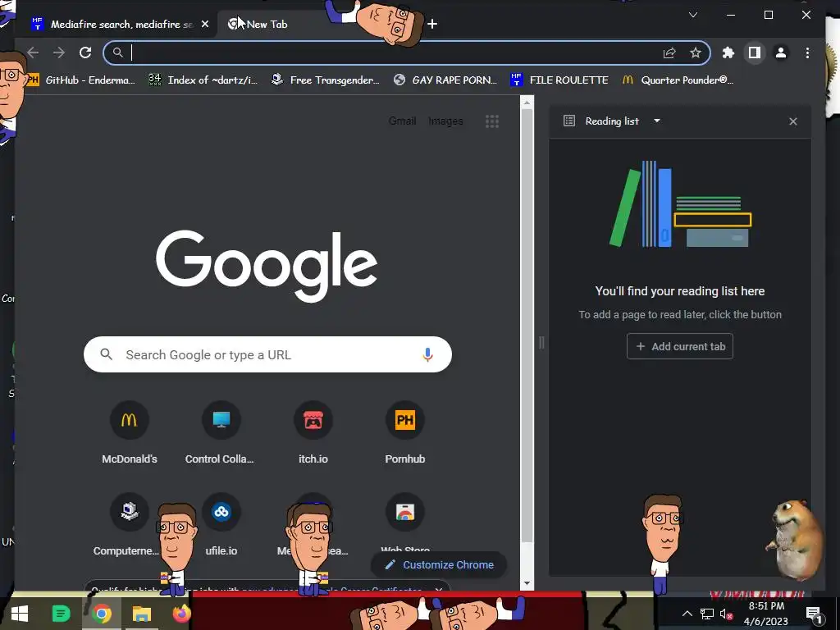Show hidden system tray icons
Viewport: 840px width, 630px height.
(687, 614)
